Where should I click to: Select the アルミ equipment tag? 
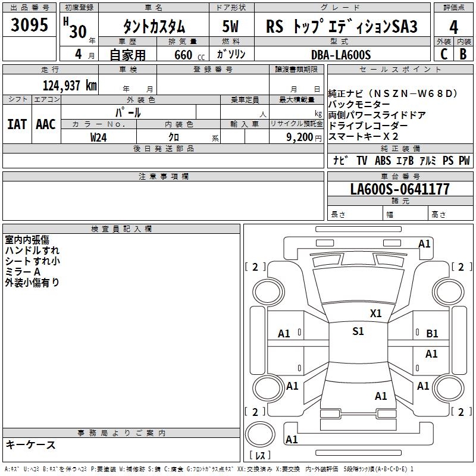pos(428,160)
